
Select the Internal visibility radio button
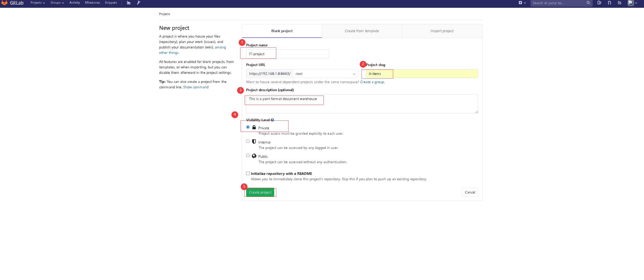coord(248,141)
